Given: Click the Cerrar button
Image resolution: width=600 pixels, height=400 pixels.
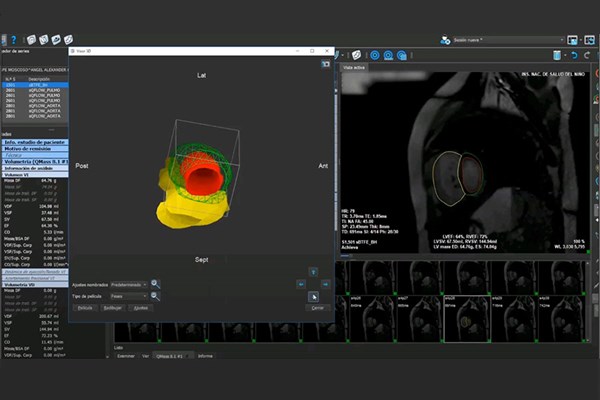Looking at the screenshot, I should [316, 308].
